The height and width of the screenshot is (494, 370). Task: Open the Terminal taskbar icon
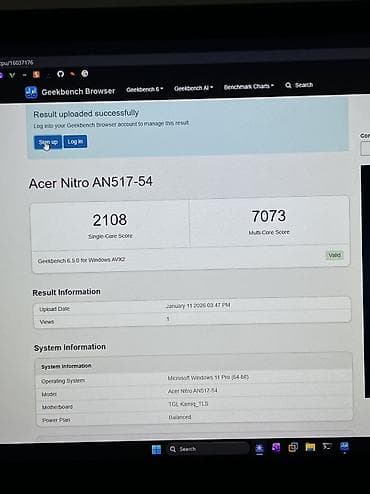[327, 446]
